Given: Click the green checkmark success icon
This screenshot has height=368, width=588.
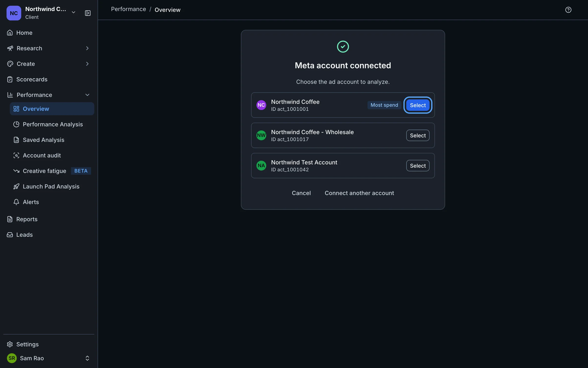Looking at the screenshot, I should [x=343, y=47].
